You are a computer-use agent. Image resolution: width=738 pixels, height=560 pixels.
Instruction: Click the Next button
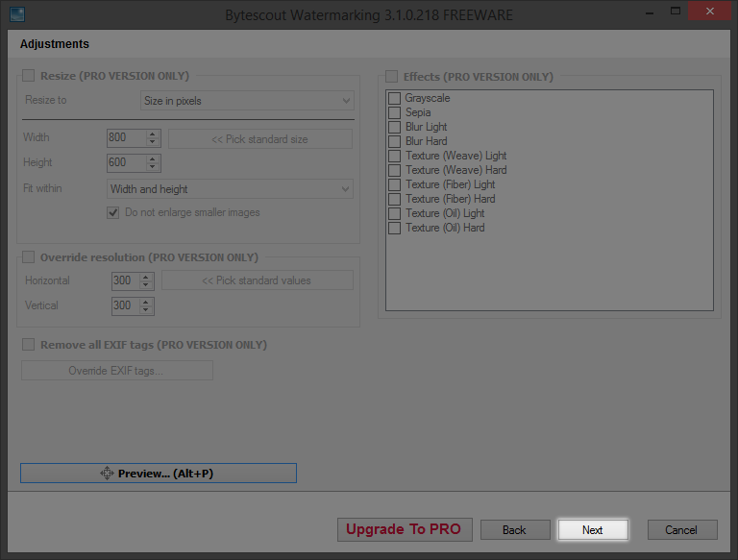click(x=593, y=530)
